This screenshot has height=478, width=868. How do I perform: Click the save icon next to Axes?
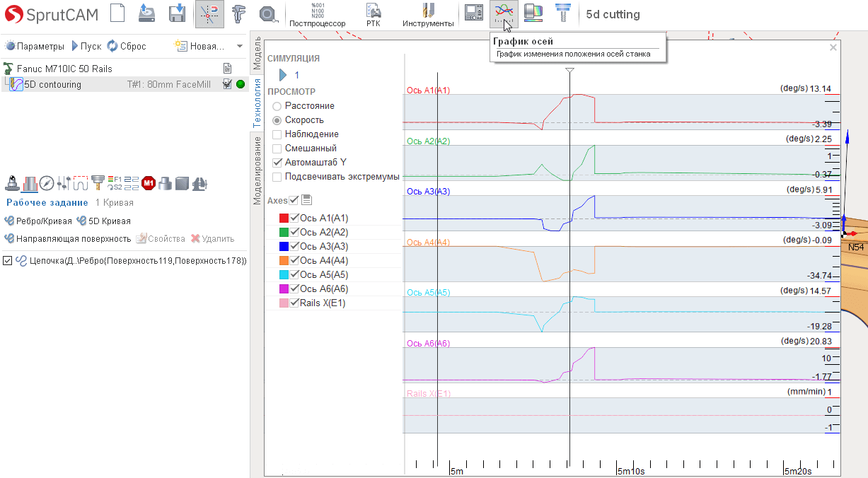(306, 200)
